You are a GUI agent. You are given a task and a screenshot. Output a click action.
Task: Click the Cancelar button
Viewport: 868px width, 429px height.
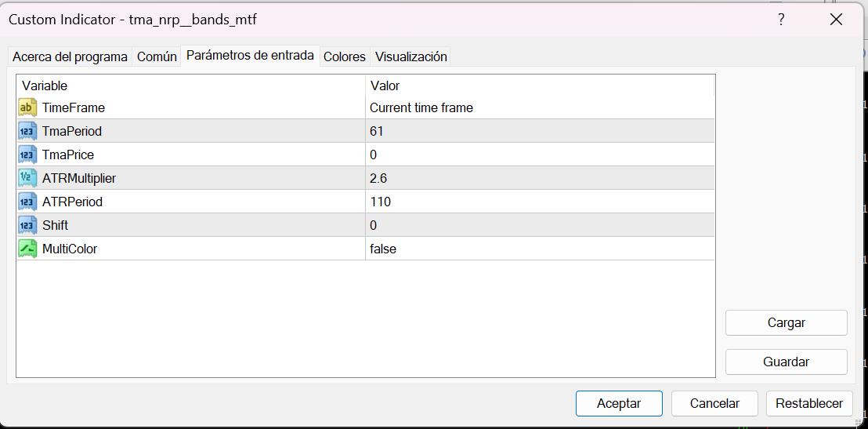(x=714, y=403)
